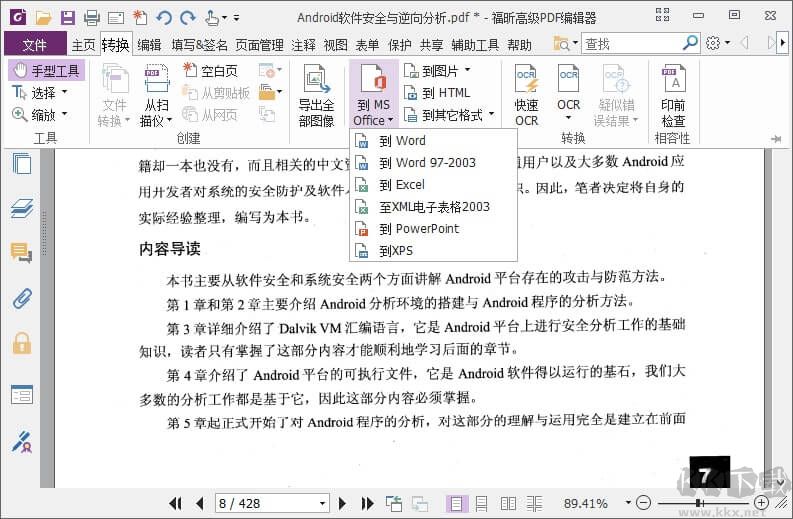Go to the previous page
This screenshot has height=519, width=793.
199,503
